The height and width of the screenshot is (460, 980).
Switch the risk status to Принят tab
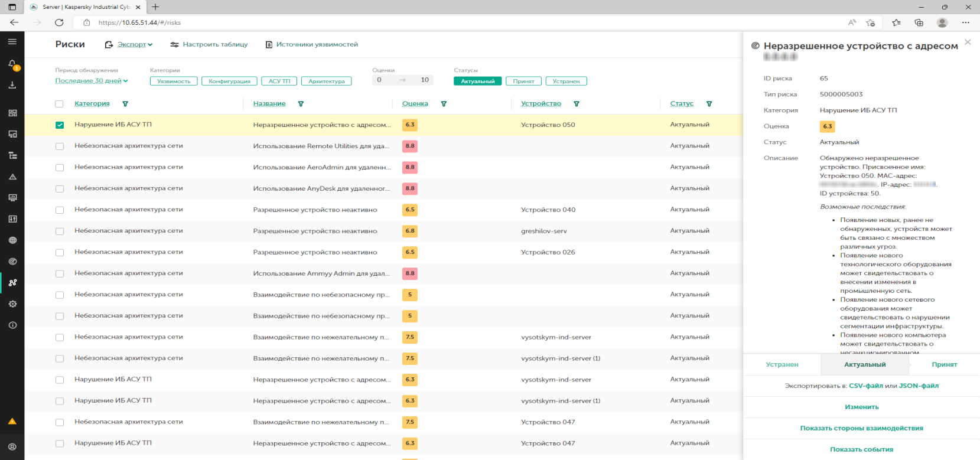pyautogui.click(x=944, y=365)
